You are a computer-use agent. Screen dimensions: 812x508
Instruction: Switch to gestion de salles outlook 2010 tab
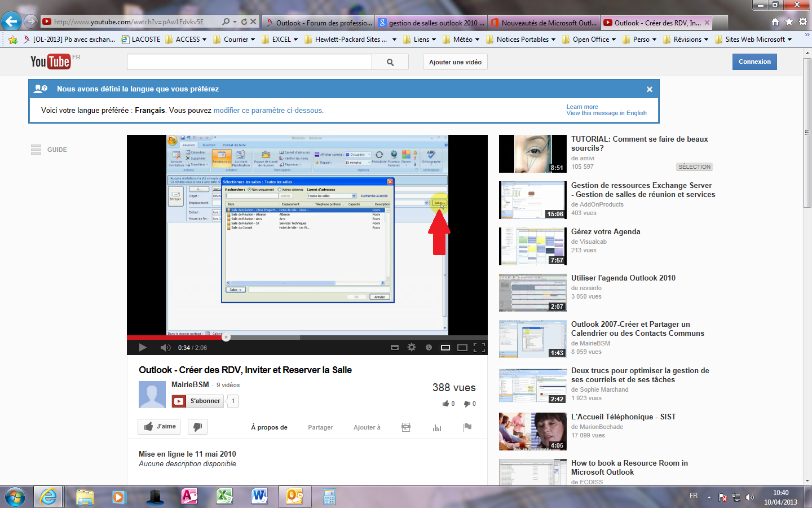pyautogui.click(x=431, y=23)
